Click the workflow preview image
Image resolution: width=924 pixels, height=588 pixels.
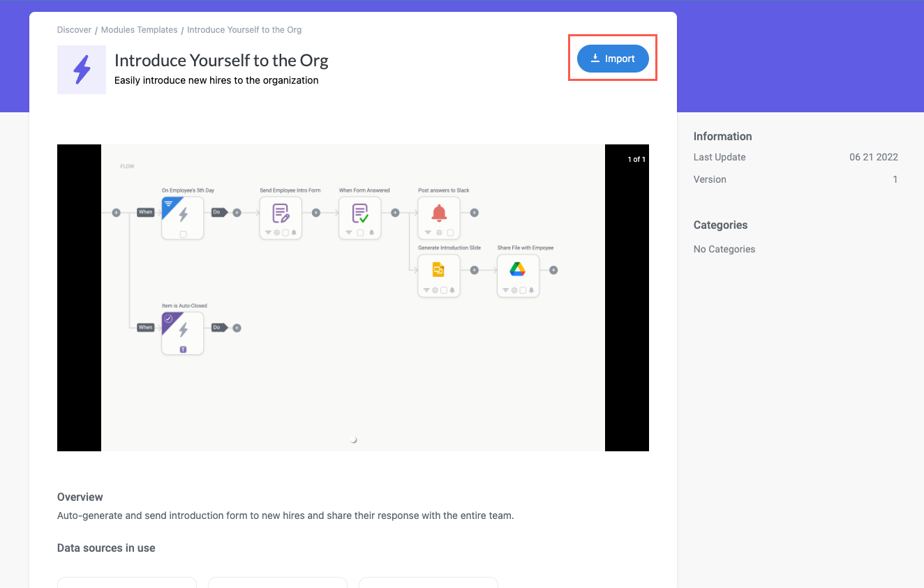click(352, 391)
